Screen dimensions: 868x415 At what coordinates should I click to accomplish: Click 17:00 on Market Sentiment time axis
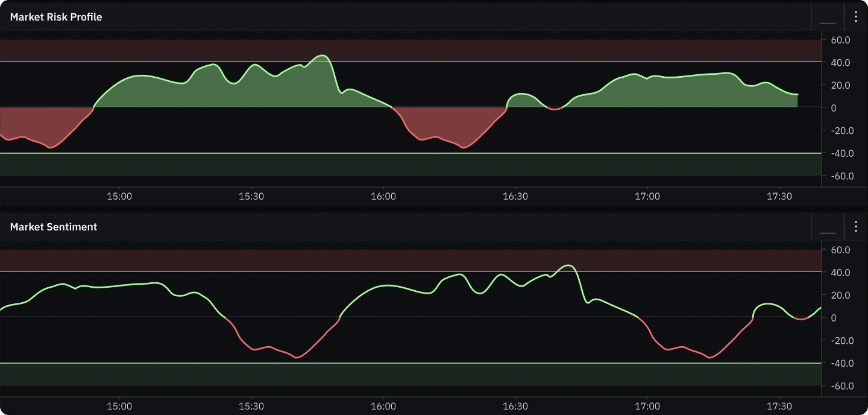tap(647, 407)
